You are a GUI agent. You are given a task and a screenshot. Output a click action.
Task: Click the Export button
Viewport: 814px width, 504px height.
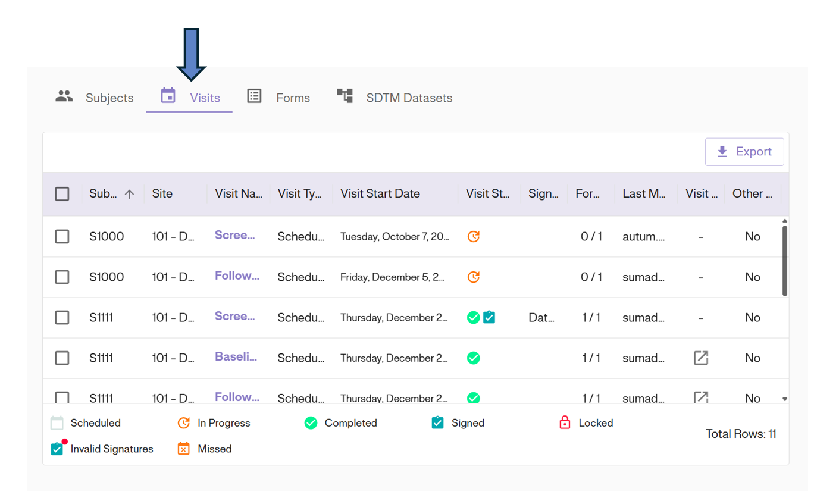(x=744, y=152)
